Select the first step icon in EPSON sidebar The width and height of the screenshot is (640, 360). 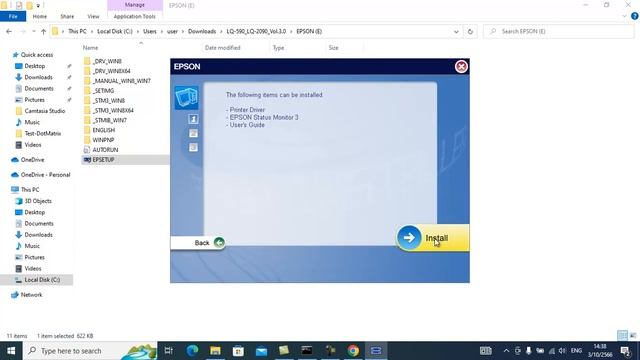coord(193,119)
